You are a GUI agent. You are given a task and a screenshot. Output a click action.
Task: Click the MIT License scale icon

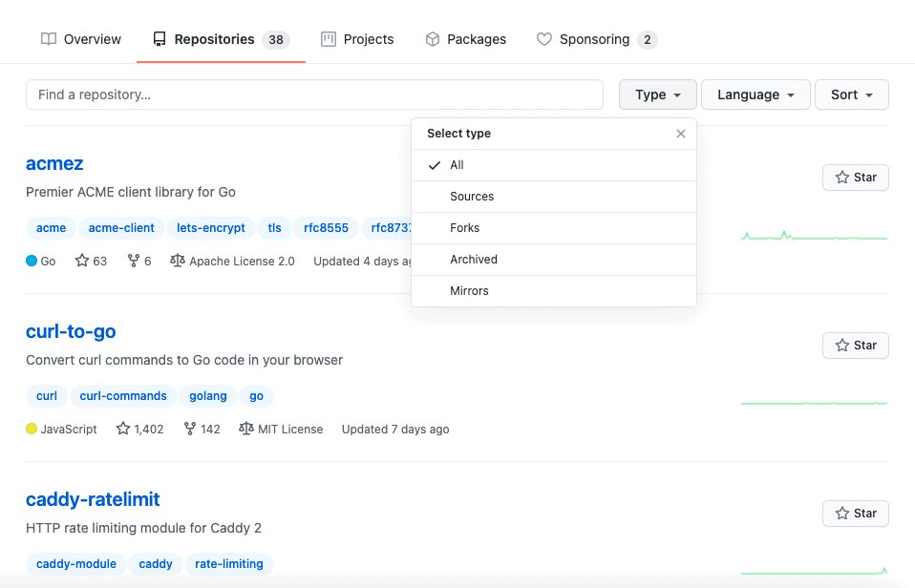click(246, 429)
